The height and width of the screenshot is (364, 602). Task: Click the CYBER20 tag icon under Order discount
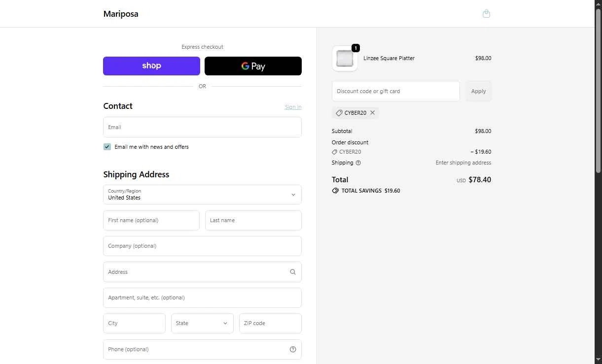[x=335, y=152]
